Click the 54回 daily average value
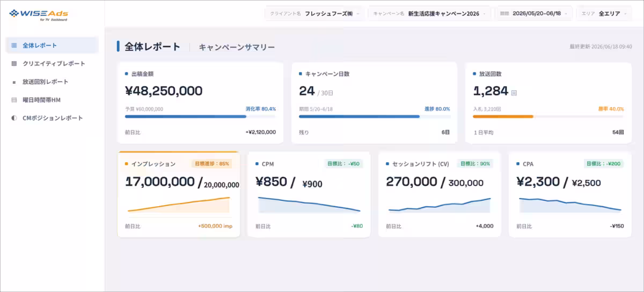This screenshot has width=644, height=292. pos(618,132)
